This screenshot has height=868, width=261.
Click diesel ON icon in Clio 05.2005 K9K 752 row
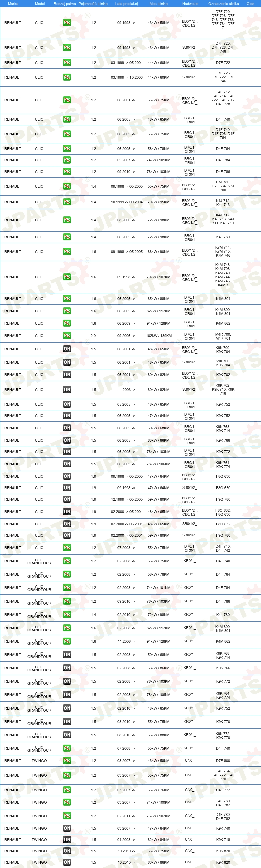click(67, 404)
